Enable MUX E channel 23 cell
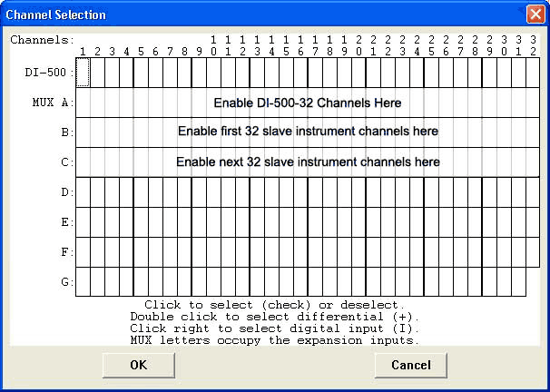Viewport: 550px width, 392px height. [402, 222]
